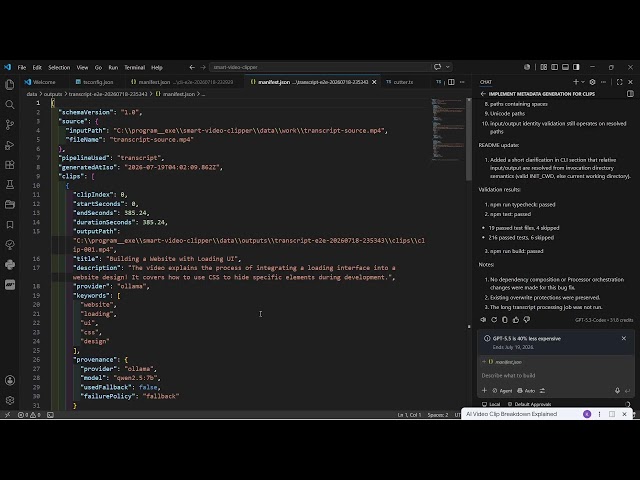Open the File menu

[x=22, y=67]
